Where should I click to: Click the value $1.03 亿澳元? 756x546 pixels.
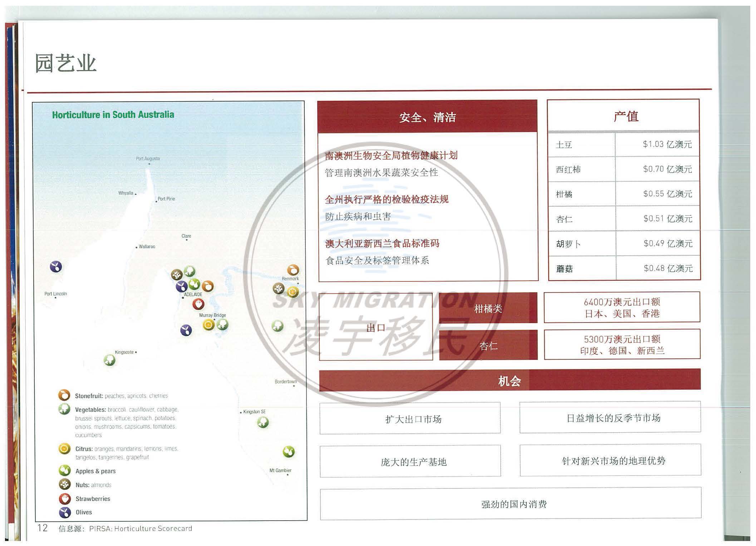(x=667, y=144)
